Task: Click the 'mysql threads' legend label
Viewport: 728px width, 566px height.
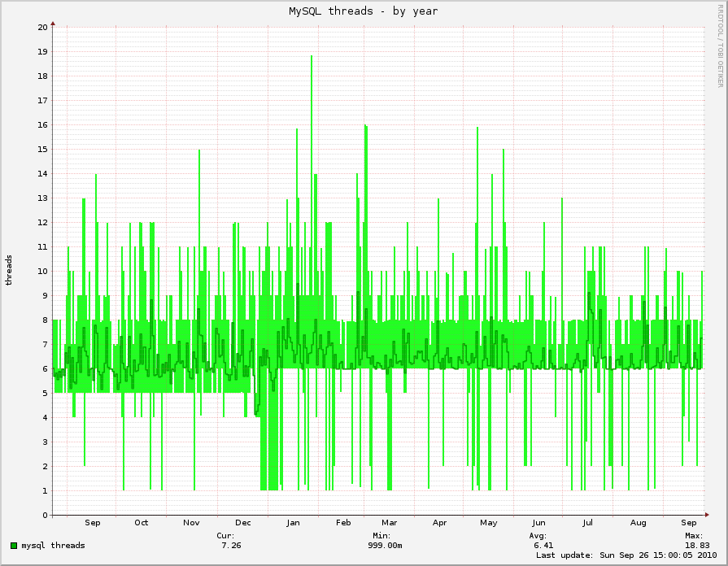Action: [x=53, y=545]
